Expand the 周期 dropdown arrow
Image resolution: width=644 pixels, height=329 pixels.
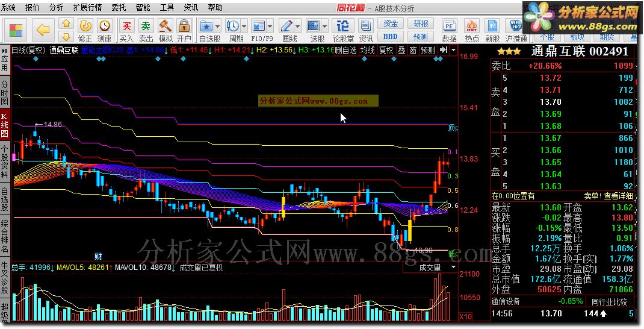[x=244, y=27]
